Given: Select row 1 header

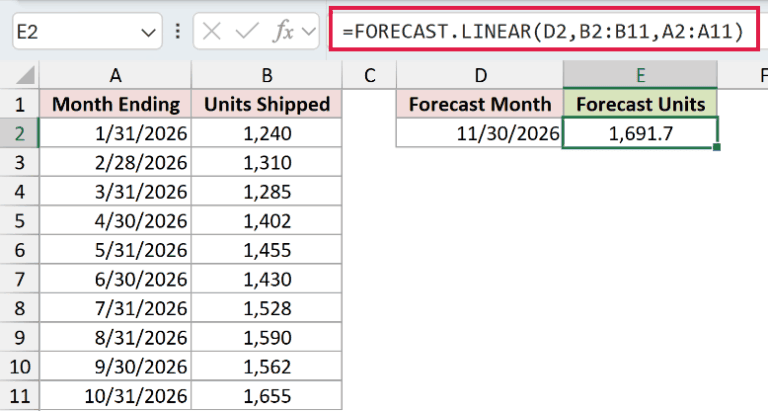Looking at the screenshot, I should (20, 104).
